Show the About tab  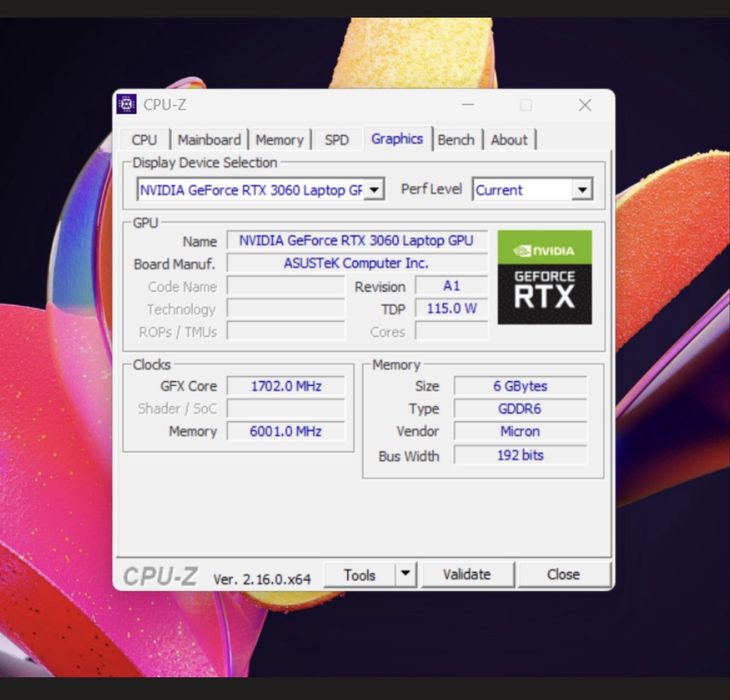[509, 140]
